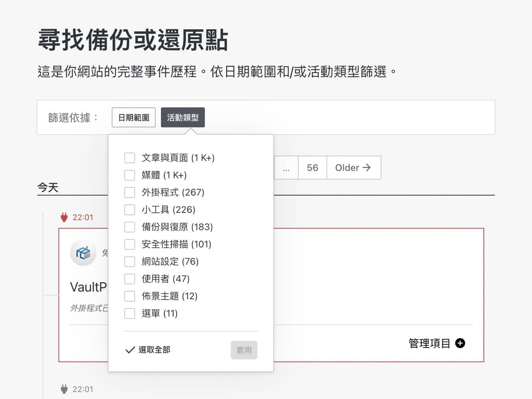Click the 尋找備份或還原點 heading
The height and width of the screenshot is (399, 532).
(133, 40)
